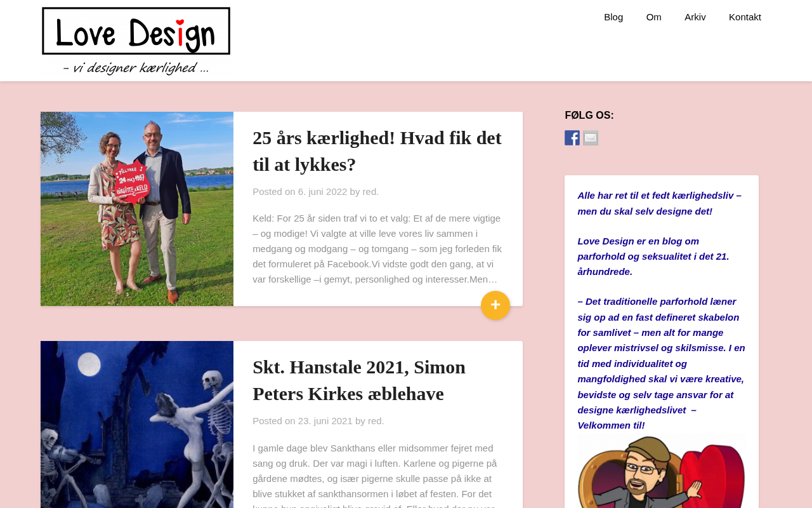This screenshot has width=812, height=508.
Task: Open the skeleton dance painting thumbnail
Action: click(x=137, y=424)
